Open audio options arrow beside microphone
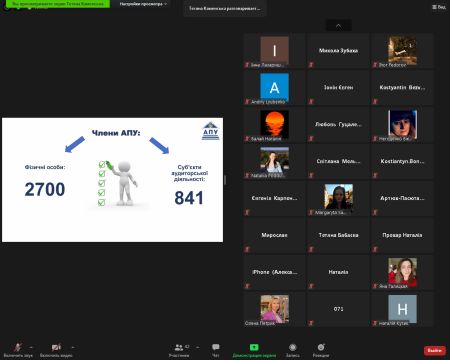450x360 pixels. pyautogui.click(x=31, y=347)
